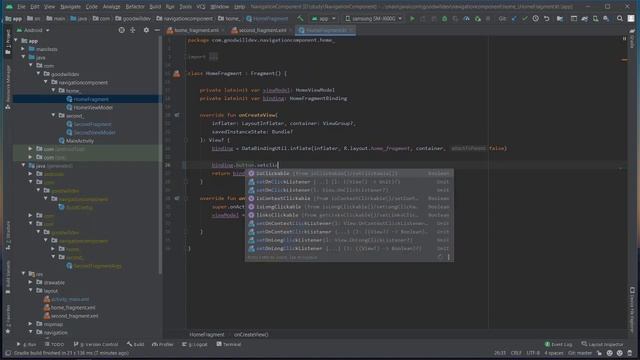640x360 pixels.
Task: Expand the mipmap folder
Action: coord(31,324)
